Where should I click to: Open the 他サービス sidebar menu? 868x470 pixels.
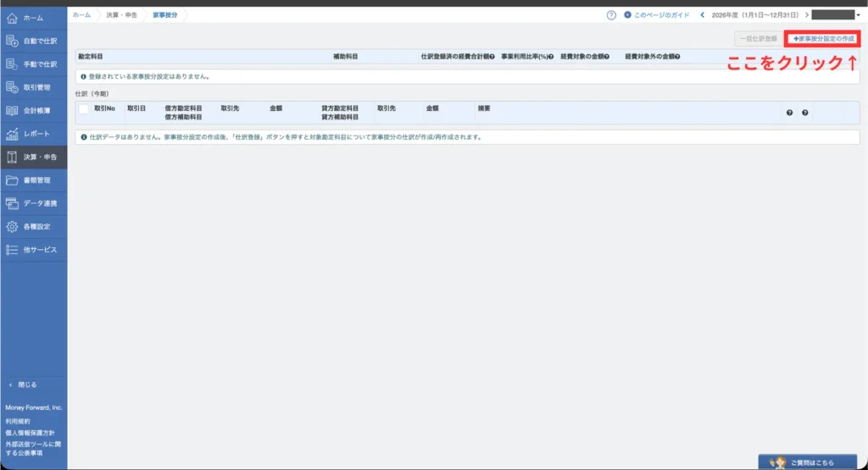point(34,250)
